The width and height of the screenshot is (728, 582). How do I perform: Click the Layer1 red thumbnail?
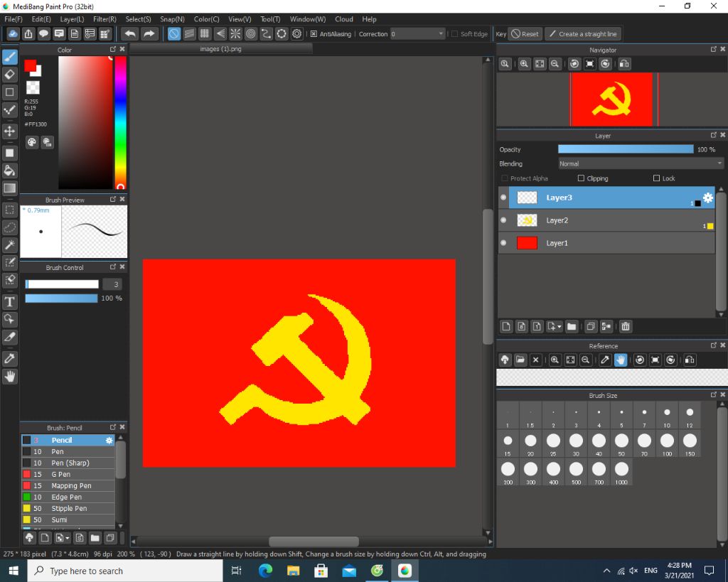[527, 243]
